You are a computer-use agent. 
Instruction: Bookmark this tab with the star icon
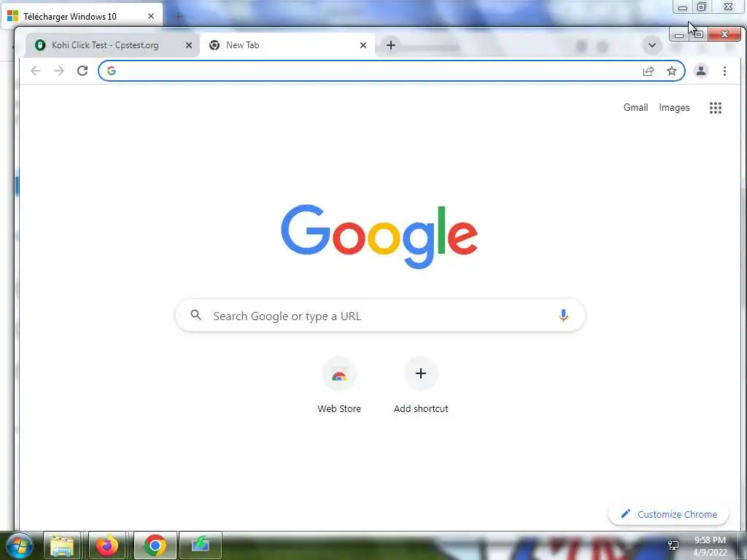[x=672, y=71]
